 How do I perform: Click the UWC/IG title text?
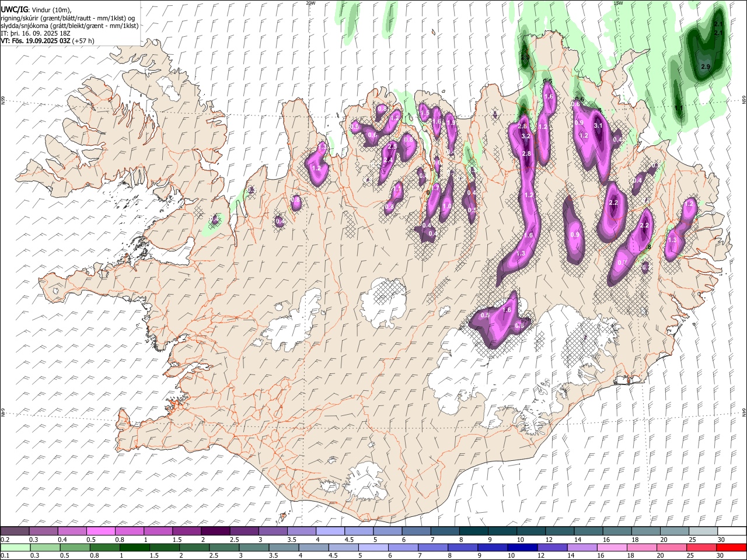[13, 9]
